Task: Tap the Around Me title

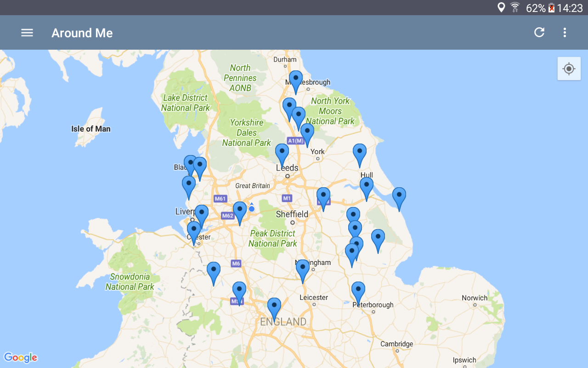Action: pyautogui.click(x=82, y=33)
